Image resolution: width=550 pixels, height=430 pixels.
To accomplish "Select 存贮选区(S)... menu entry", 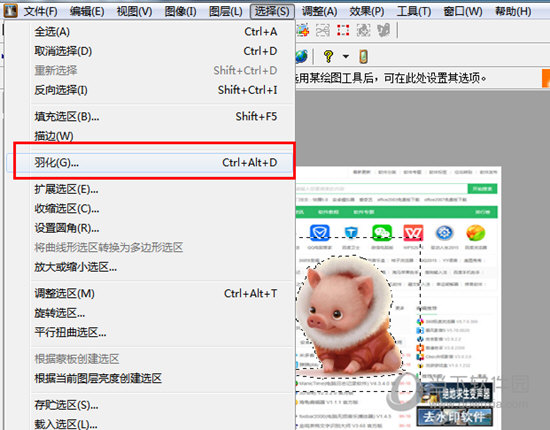I will pos(150,405).
